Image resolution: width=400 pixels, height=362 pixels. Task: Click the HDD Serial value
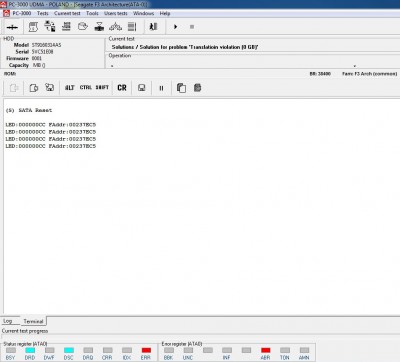(42, 52)
